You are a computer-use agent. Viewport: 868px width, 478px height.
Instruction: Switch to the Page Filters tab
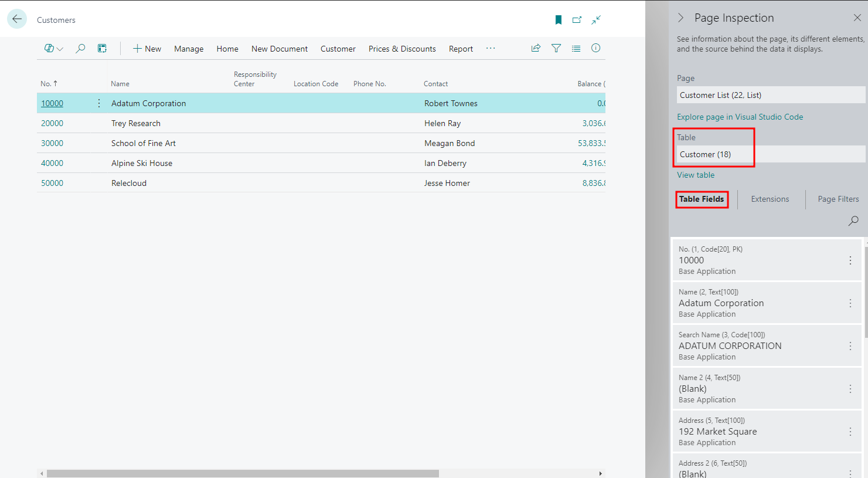[x=838, y=199]
